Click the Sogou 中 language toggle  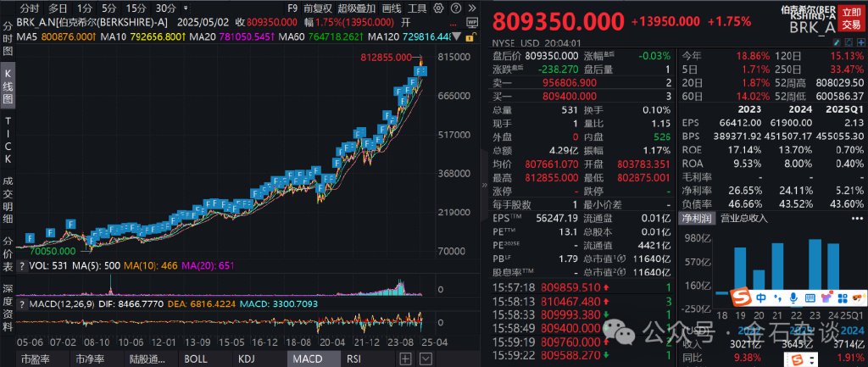[x=761, y=298]
